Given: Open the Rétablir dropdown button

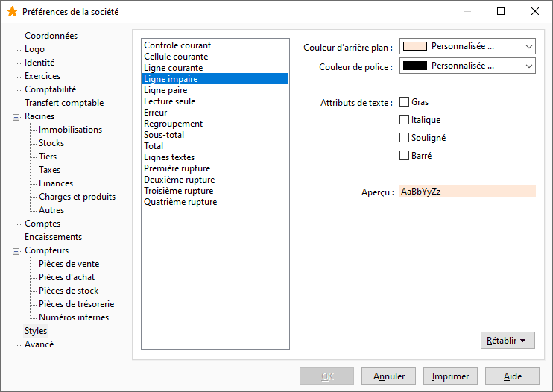Looking at the screenshot, I should click(x=508, y=340).
